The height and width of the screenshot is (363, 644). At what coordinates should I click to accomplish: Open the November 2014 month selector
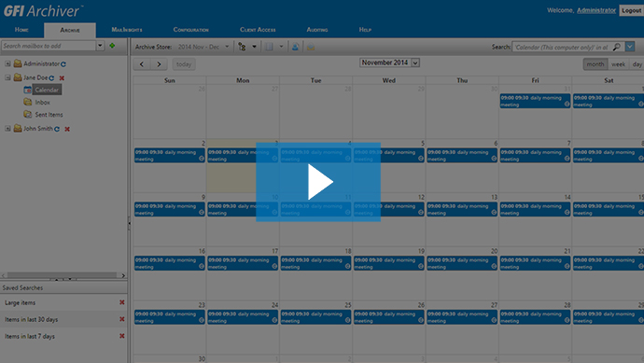[389, 63]
